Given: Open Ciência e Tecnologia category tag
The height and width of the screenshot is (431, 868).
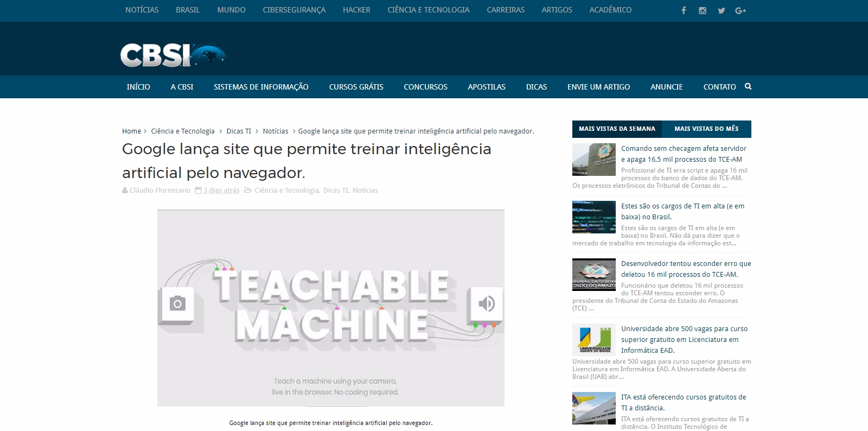Looking at the screenshot, I should (287, 190).
